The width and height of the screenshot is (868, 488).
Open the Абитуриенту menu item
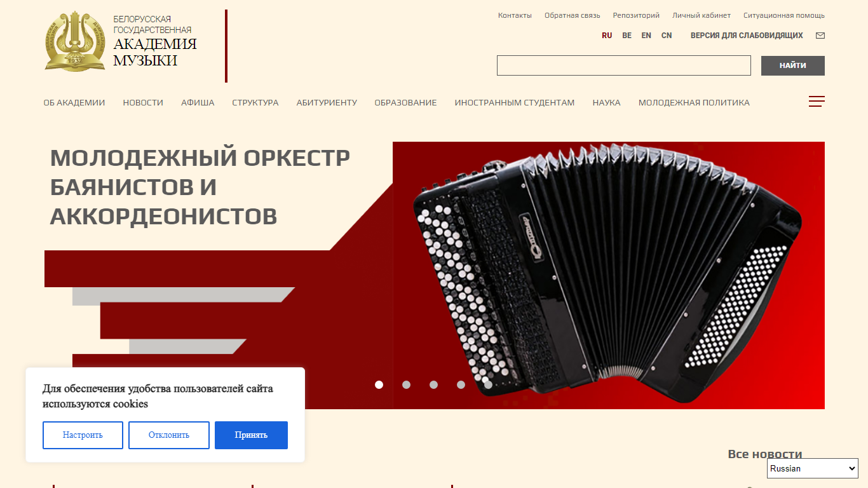pyautogui.click(x=327, y=102)
